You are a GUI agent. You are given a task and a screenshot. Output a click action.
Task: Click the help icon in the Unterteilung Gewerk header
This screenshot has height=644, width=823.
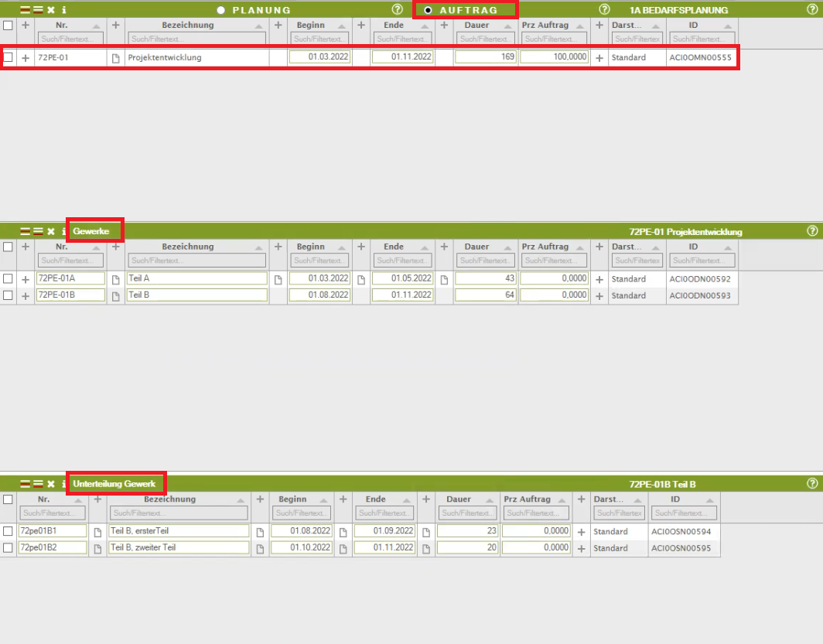coord(812,483)
